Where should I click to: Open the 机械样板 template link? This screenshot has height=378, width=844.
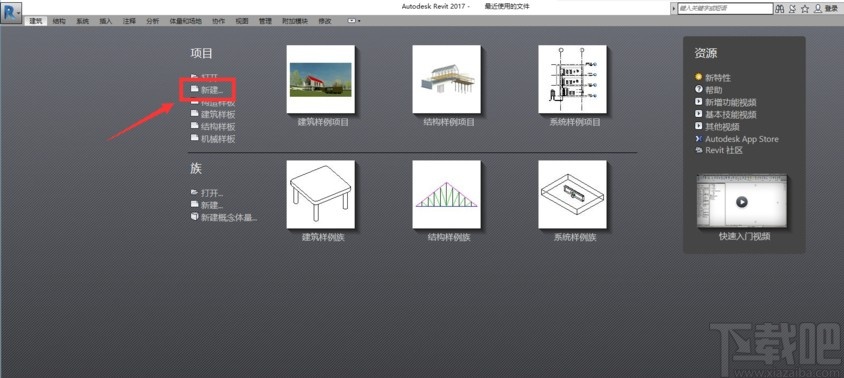coord(218,138)
